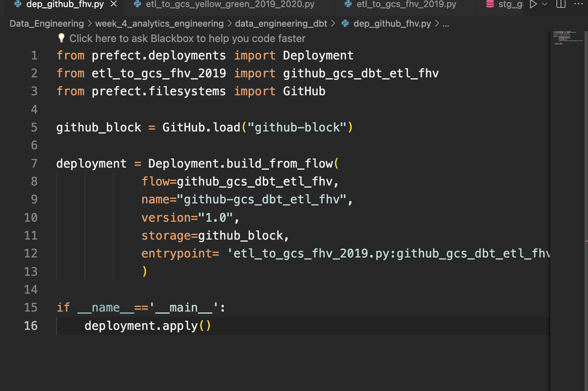Click line number 16 in gutter
This screenshot has width=588, height=391.
point(31,326)
